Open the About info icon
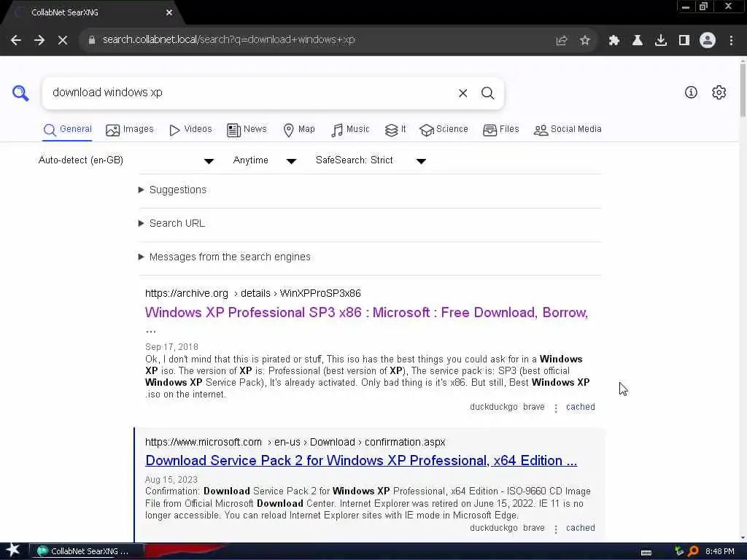Viewport: 747px width, 560px height. (x=691, y=93)
